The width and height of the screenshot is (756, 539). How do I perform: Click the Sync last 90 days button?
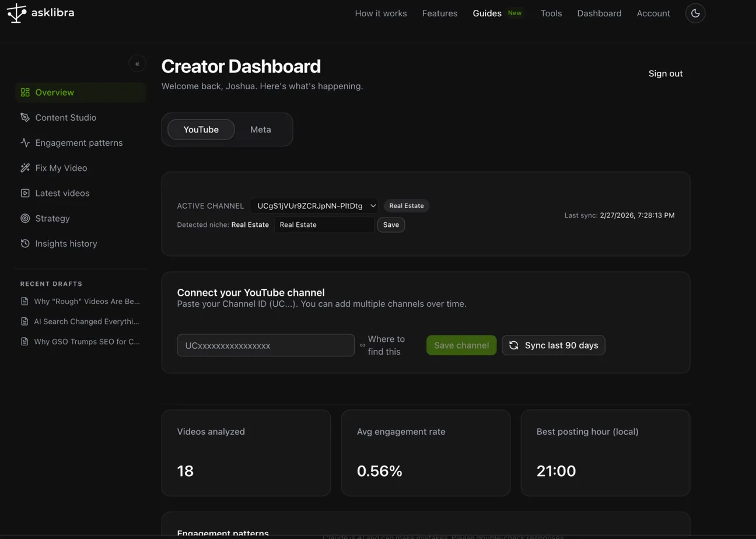coord(554,345)
